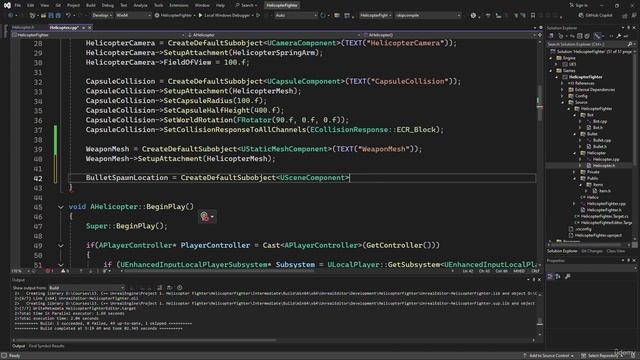Click Solution Explorer home toolbar icon
The height and width of the screenshot is (360, 640).
(551, 36)
